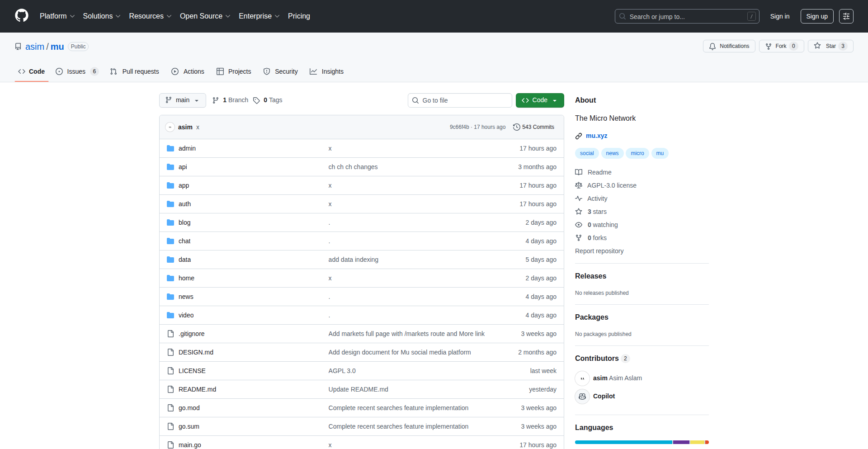This screenshot has width=868, height=449.
Task: Click the admin folder icon
Action: click(x=170, y=148)
